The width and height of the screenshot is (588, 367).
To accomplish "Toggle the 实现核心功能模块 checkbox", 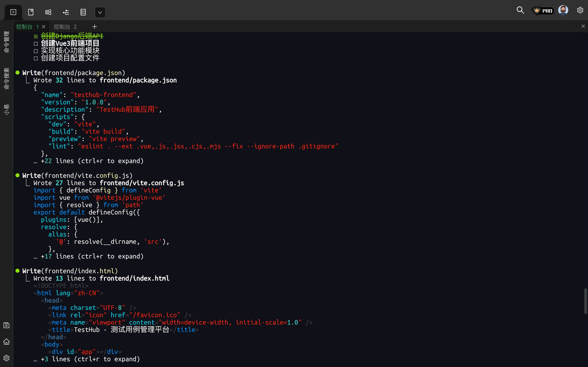I will pos(36,51).
